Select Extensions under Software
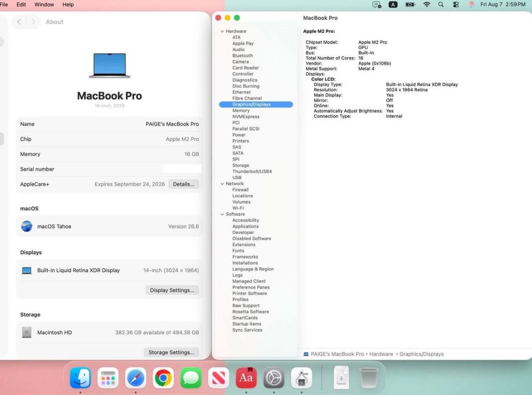Viewport: 532px width, 395px height. [x=244, y=245]
